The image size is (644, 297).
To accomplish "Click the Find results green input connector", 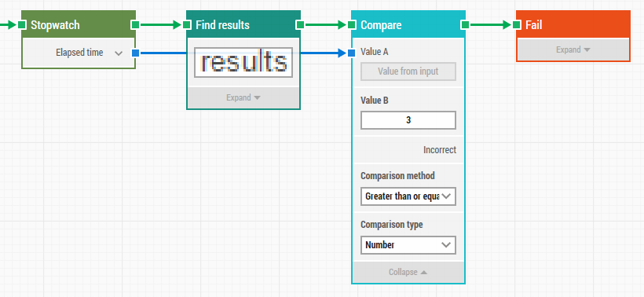I will click(187, 24).
